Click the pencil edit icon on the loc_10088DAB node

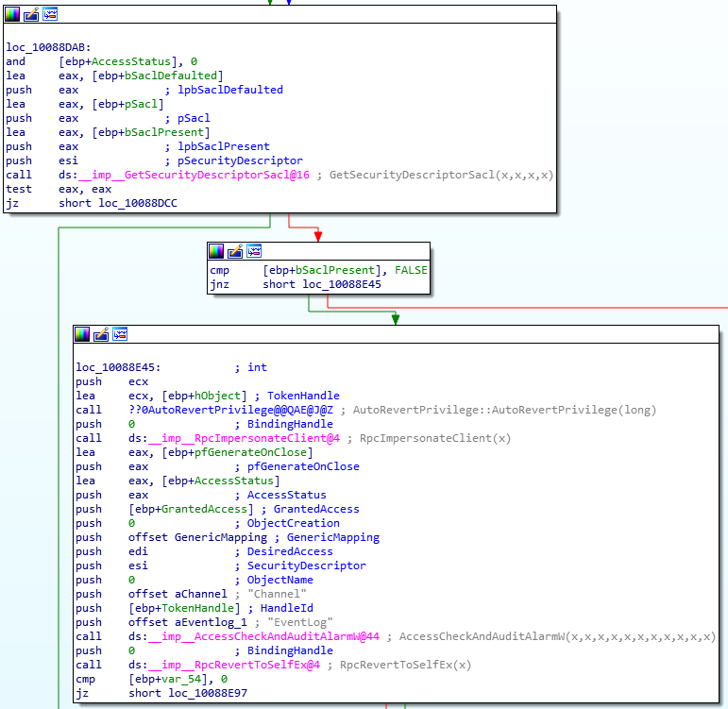tap(31, 14)
